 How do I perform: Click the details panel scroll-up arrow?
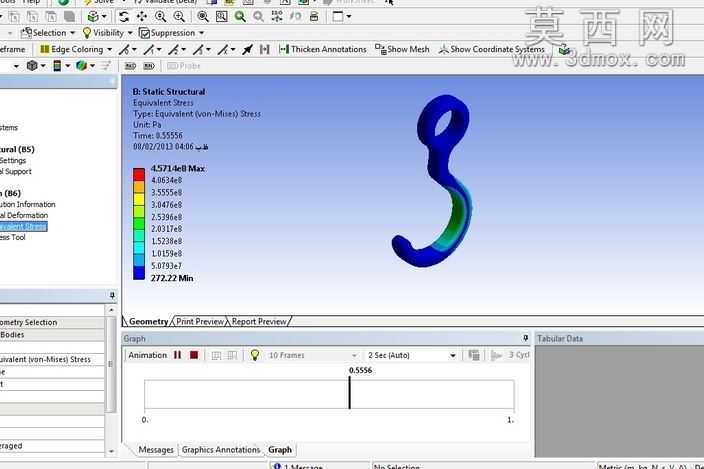(x=111, y=310)
